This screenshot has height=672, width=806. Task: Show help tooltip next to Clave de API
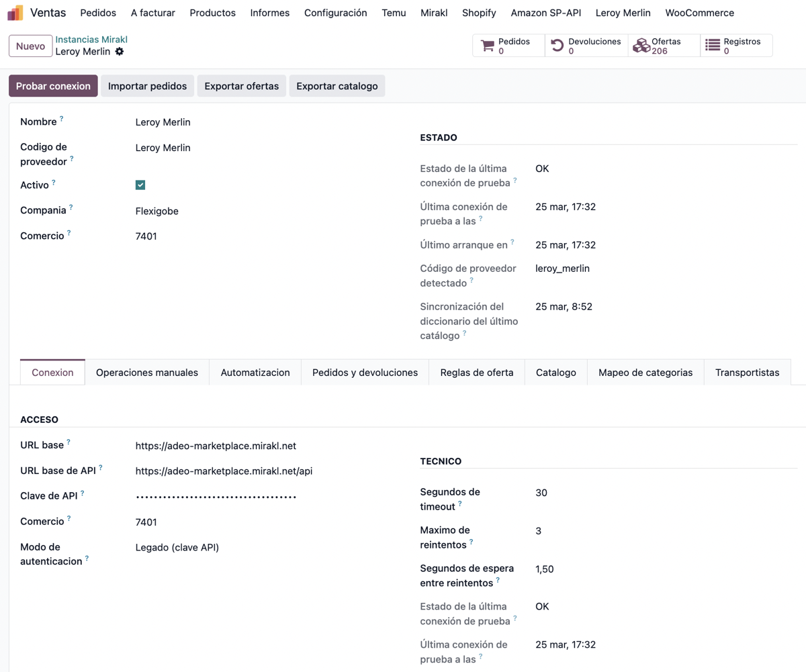pos(83,493)
